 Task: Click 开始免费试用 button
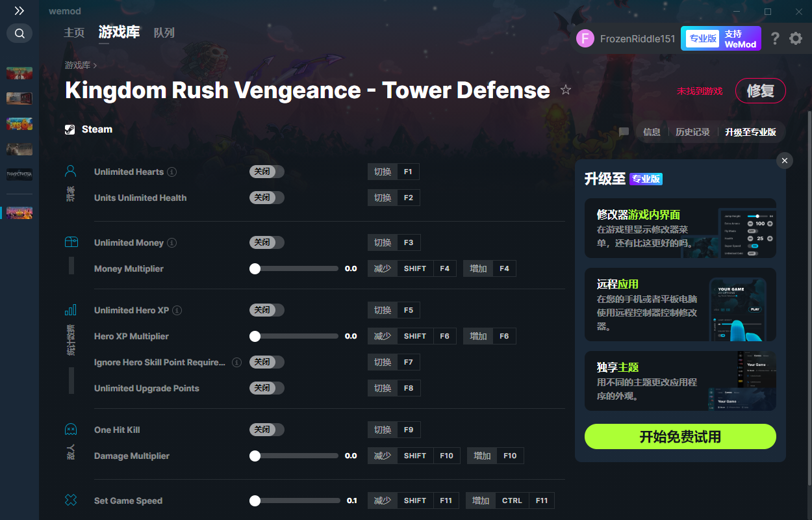(680, 436)
